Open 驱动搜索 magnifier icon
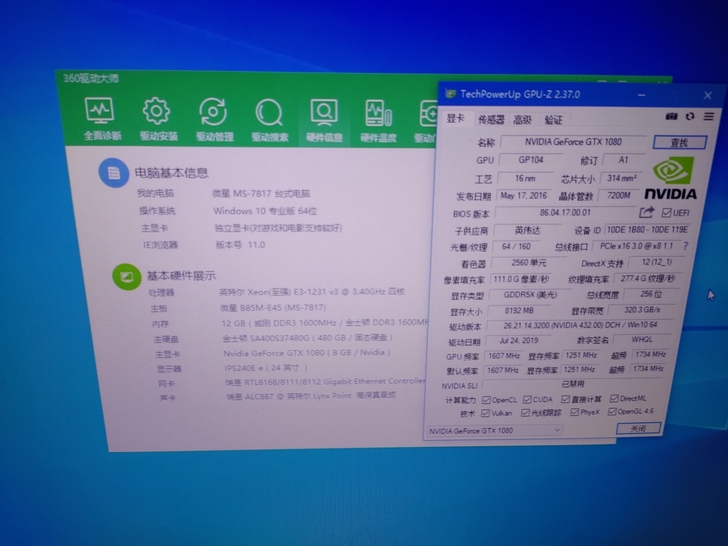728x546 pixels. [269, 120]
